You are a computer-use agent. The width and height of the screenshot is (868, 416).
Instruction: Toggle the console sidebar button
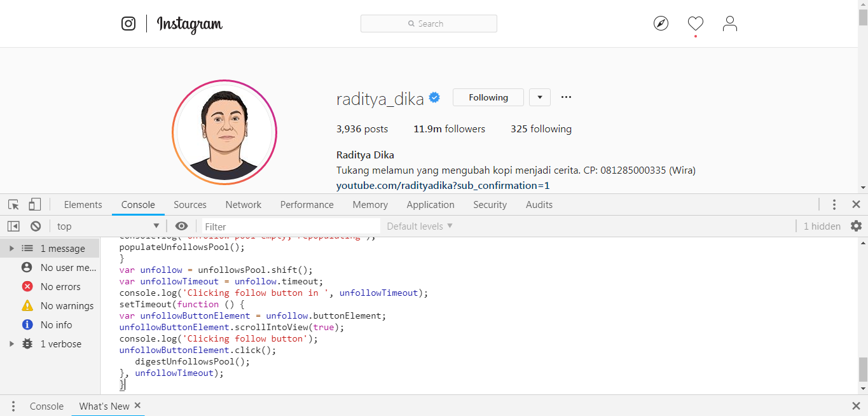13,226
